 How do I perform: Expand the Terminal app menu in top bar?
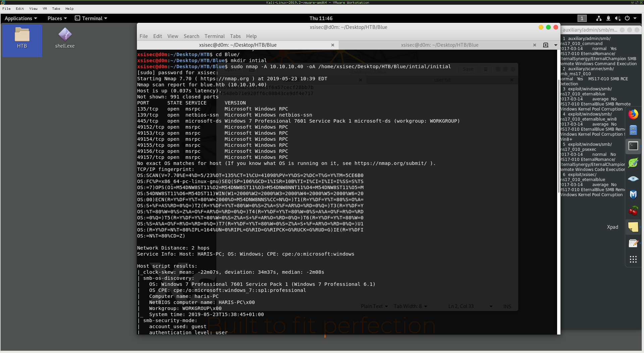[x=91, y=18]
